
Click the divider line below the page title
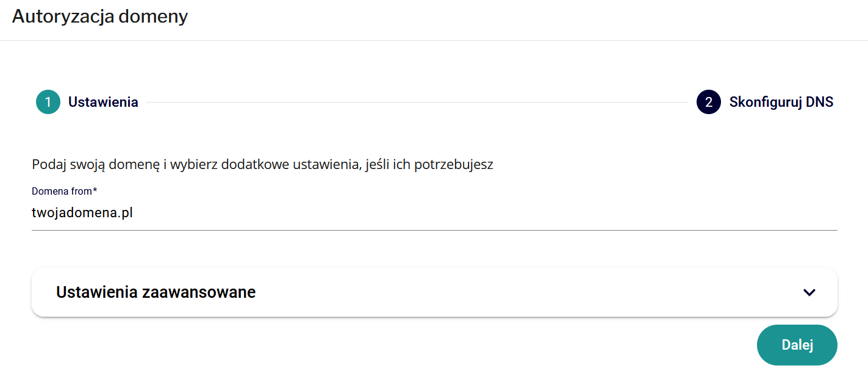pos(434,40)
